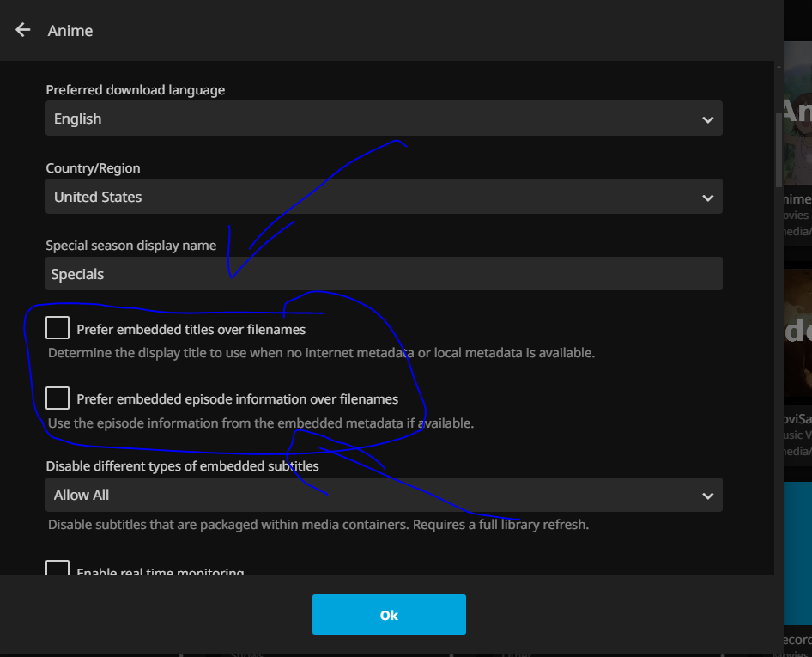Click the back arrow next to Anime
The image size is (812, 657).
[x=23, y=30]
